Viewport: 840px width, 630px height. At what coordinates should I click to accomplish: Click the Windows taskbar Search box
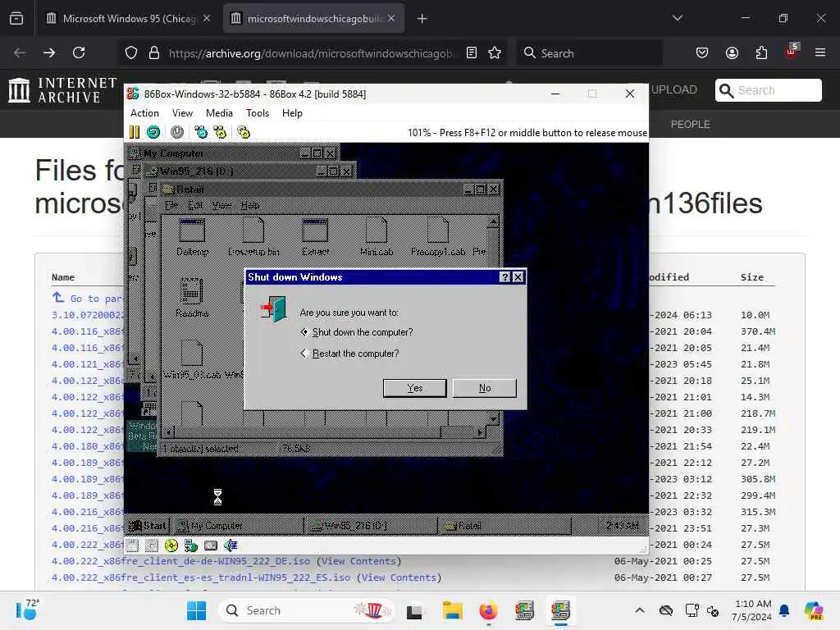click(307, 610)
